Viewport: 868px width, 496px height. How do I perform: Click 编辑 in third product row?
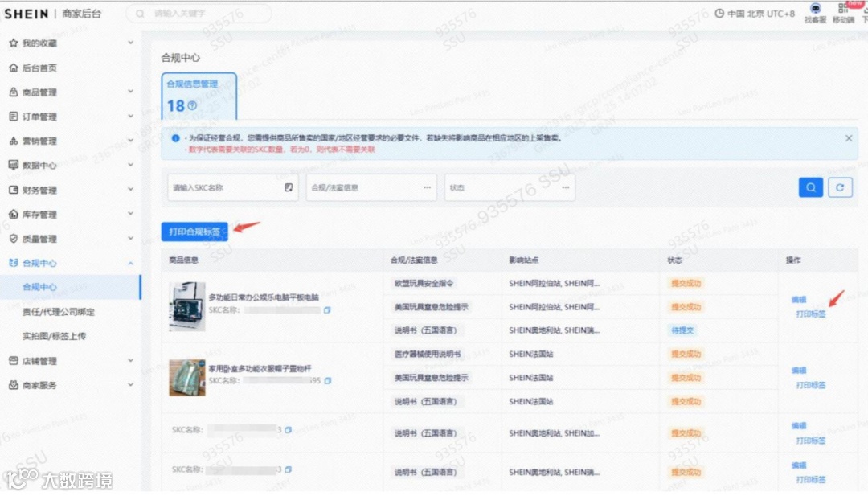799,426
